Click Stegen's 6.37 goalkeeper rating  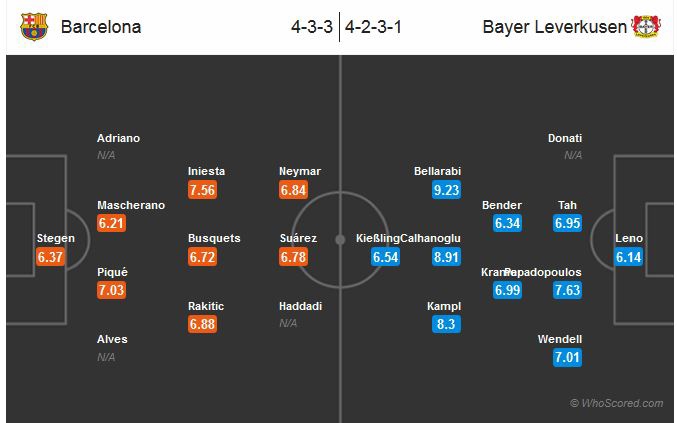point(52,257)
